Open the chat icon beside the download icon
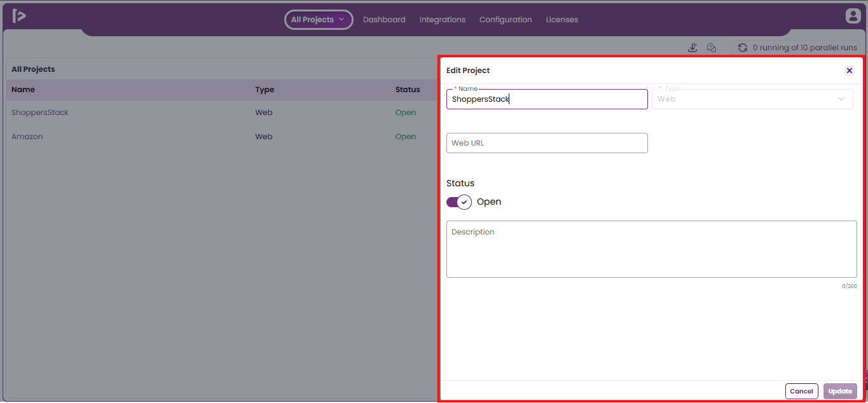Image resolution: width=868 pixels, height=403 pixels. (712, 48)
